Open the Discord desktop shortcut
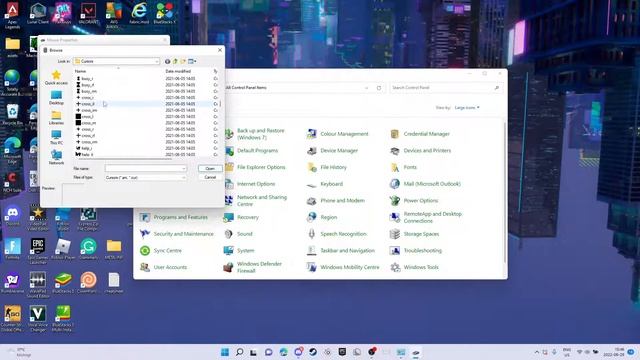640x360 pixels. click(13, 216)
